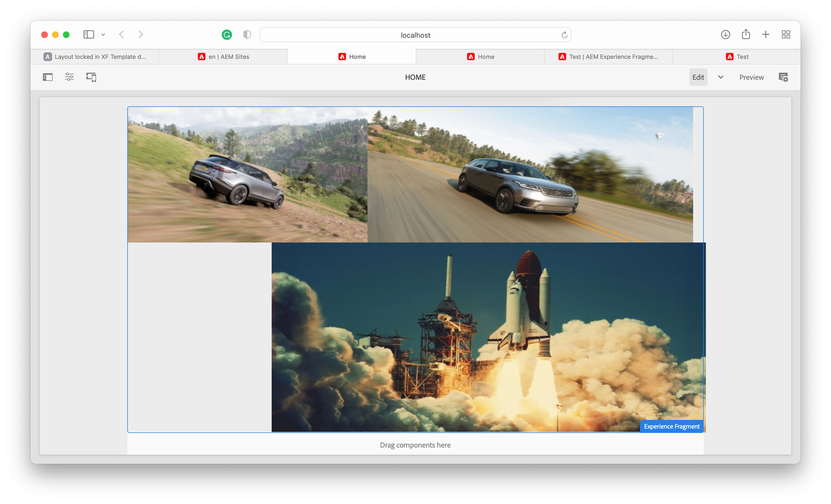Open a new tab with plus icon

coord(766,35)
